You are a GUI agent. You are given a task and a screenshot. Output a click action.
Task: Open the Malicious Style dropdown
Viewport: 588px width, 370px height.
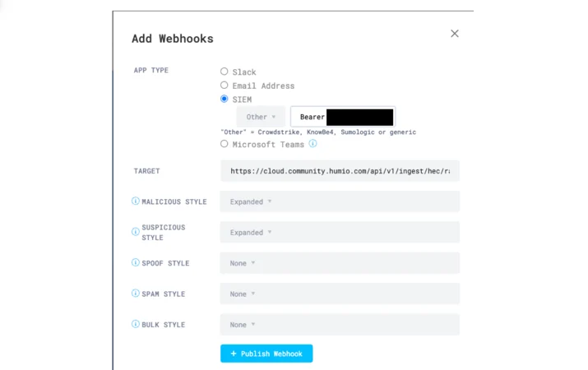click(x=340, y=201)
